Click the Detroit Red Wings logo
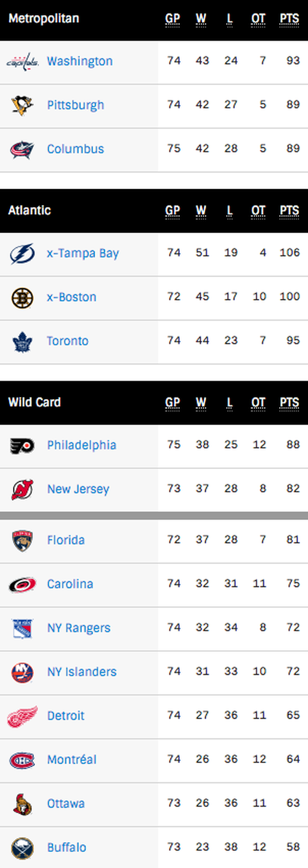The image size is (308, 868). point(22,716)
